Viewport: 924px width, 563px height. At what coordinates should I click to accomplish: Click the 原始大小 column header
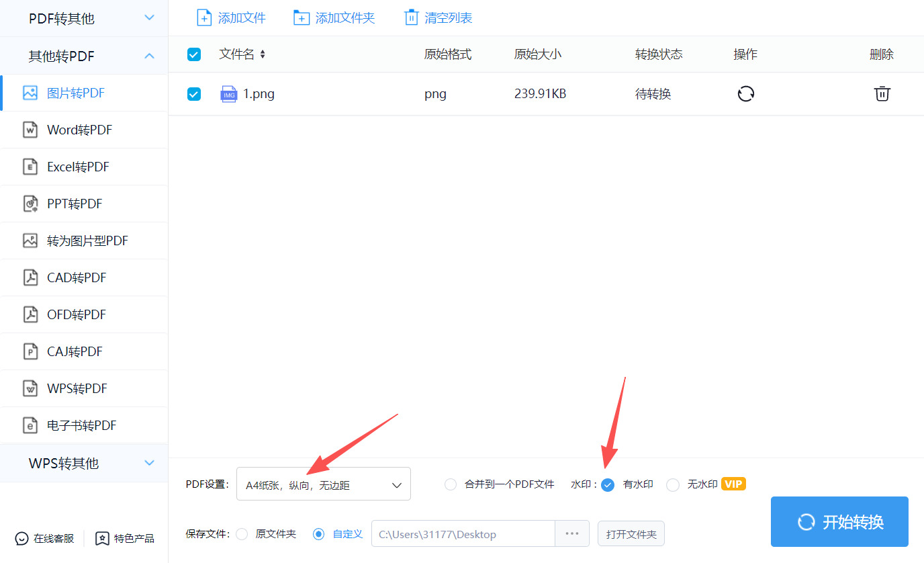[538, 54]
